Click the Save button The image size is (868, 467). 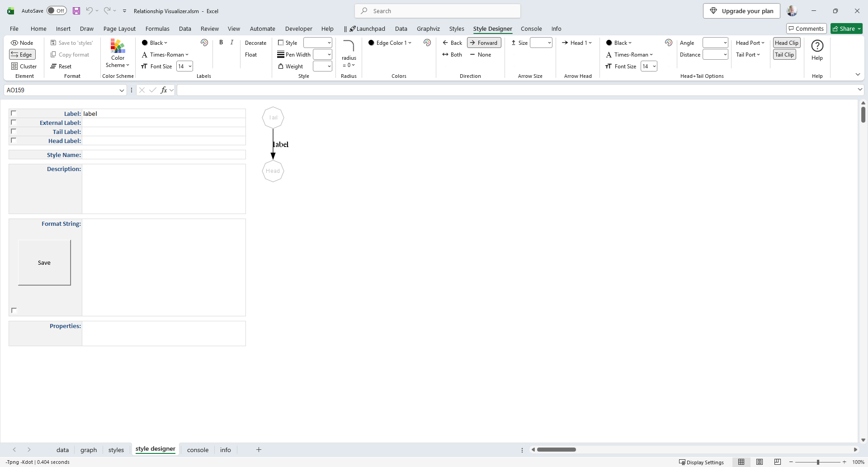tap(44, 262)
